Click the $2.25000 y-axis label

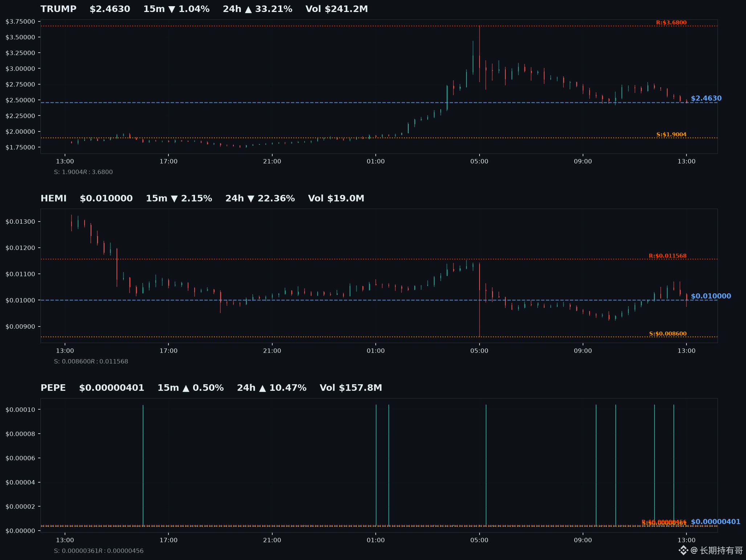[x=20, y=116]
